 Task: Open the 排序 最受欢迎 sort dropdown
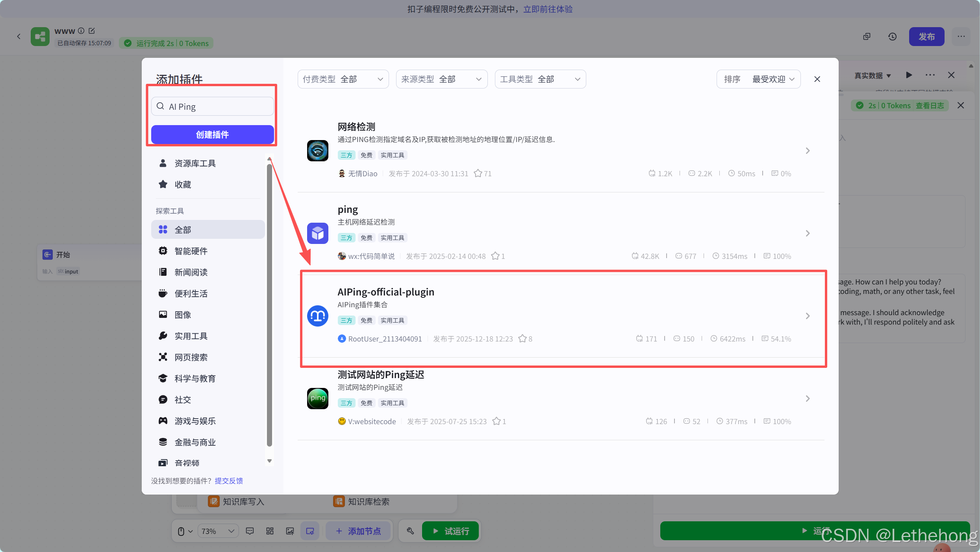tap(758, 79)
